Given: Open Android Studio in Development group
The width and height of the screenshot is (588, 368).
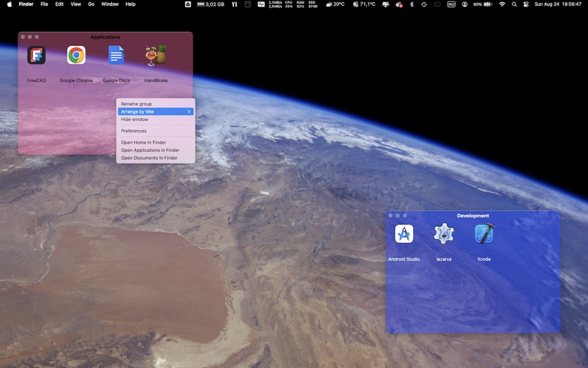Looking at the screenshot, I should coord(404,234).
